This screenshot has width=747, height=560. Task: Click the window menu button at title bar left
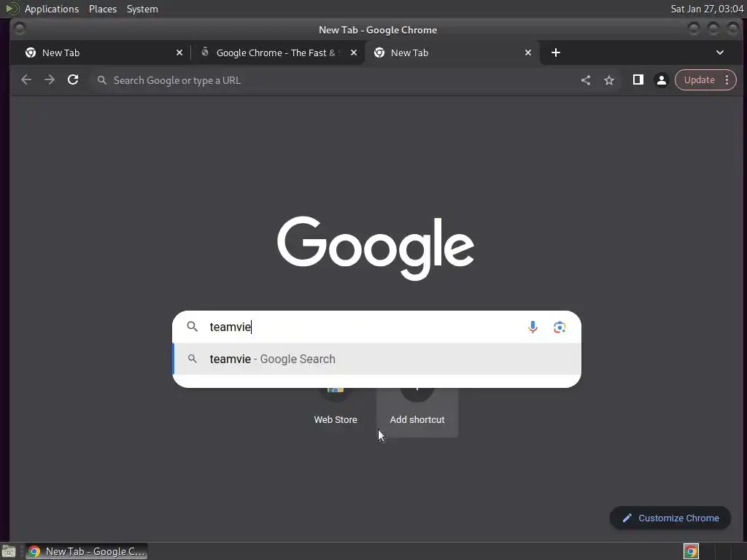[20, 29]
